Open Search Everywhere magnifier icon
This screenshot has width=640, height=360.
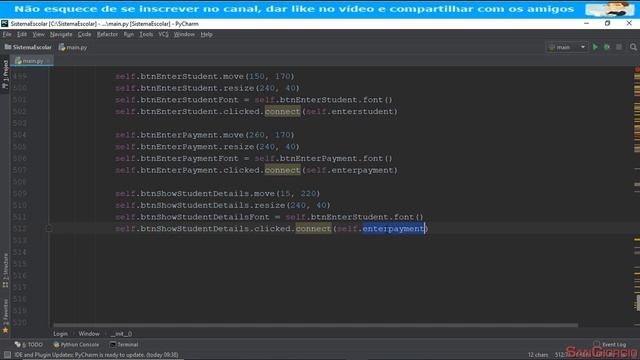[x=633, y=47]
